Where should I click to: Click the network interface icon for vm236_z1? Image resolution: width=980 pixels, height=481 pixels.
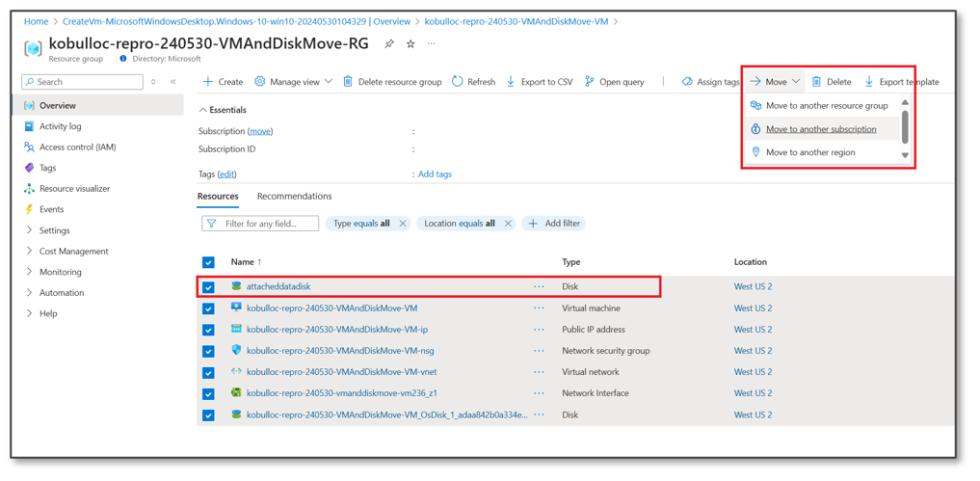236,393
